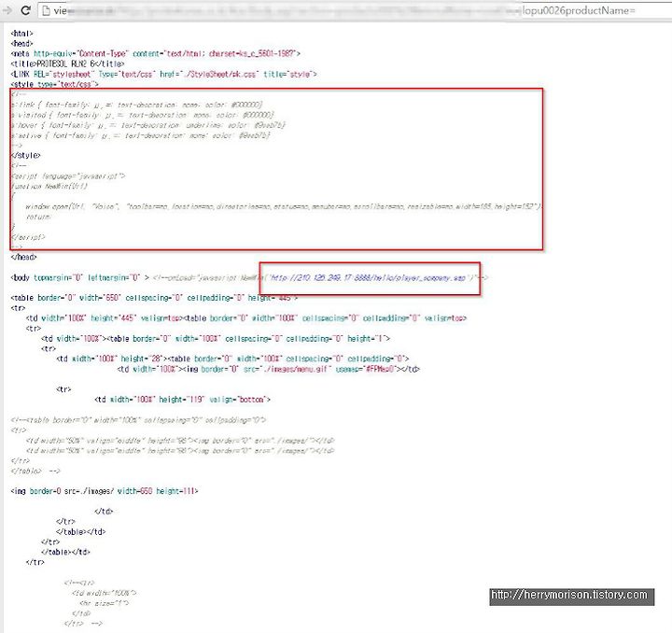Screen dimensions: 672x633
Task: Click the page icon in address bar
Action: tap(46, 10)
